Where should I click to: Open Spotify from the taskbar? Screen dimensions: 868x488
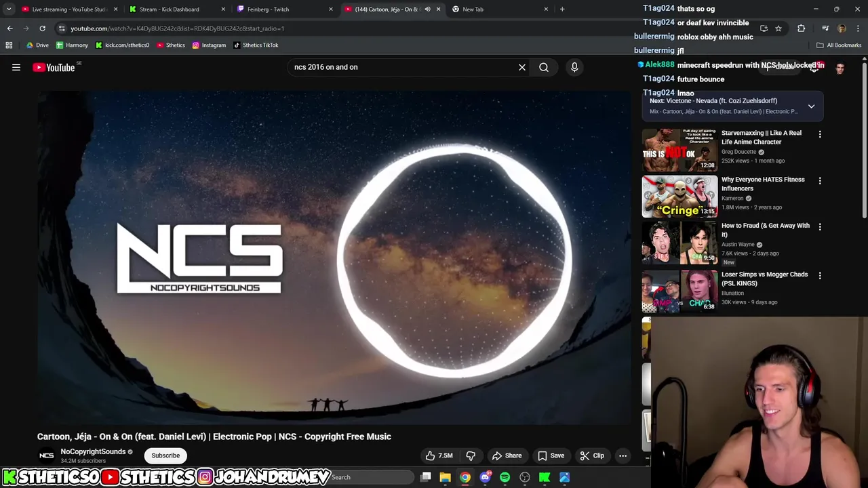pyautogui.click(x=505, y=477)
